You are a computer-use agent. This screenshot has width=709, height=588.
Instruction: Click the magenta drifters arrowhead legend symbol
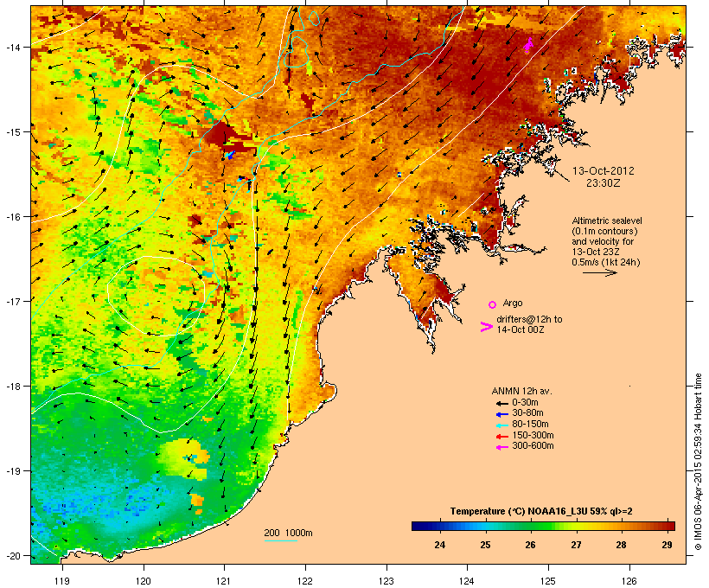[x=486, y=327]
